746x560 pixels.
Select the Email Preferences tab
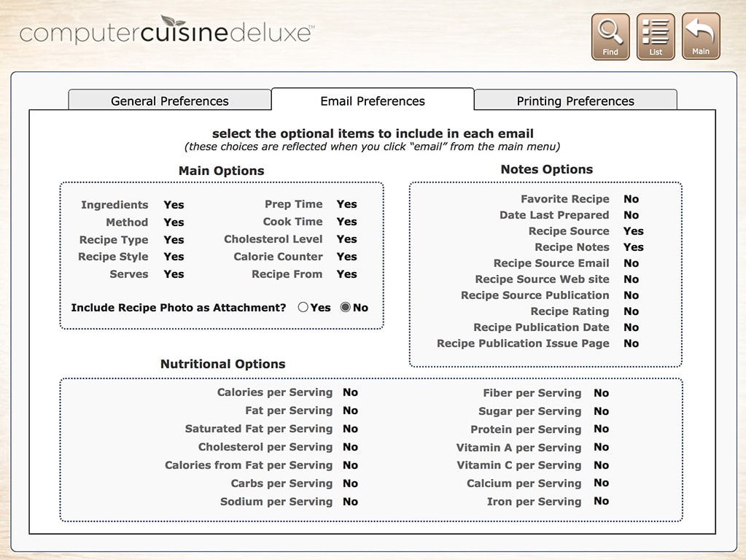pos(373,101)
